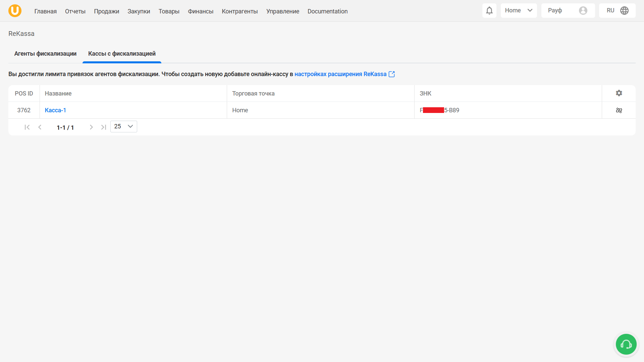This screenshot has width=644, height=362.
Task: Open the green support headset chat button
Action: [626, 344]
